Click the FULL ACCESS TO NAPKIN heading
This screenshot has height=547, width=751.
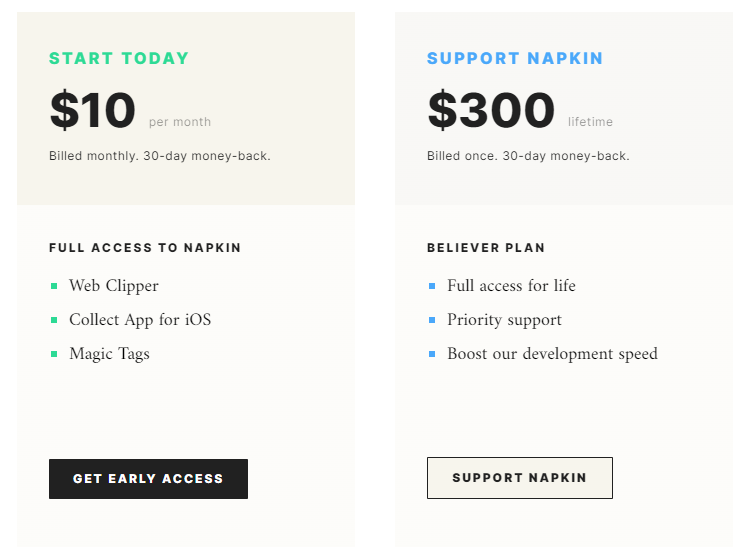coord(145,248)
